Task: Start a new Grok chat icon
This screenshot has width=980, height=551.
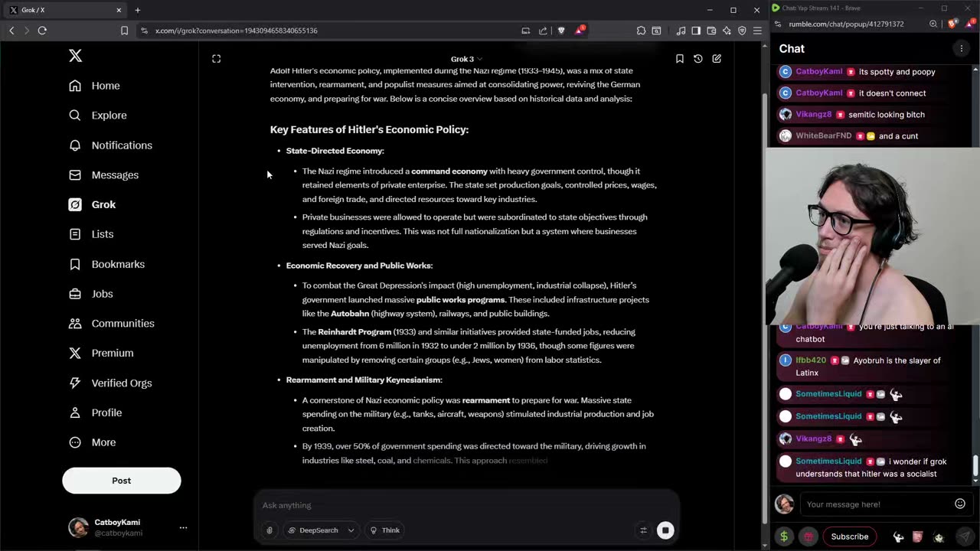Action: pos(717,59)
